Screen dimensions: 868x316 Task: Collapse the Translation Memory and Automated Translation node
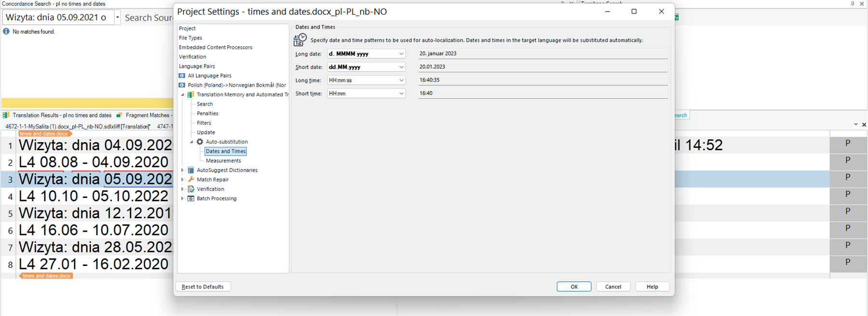[183, 95]
